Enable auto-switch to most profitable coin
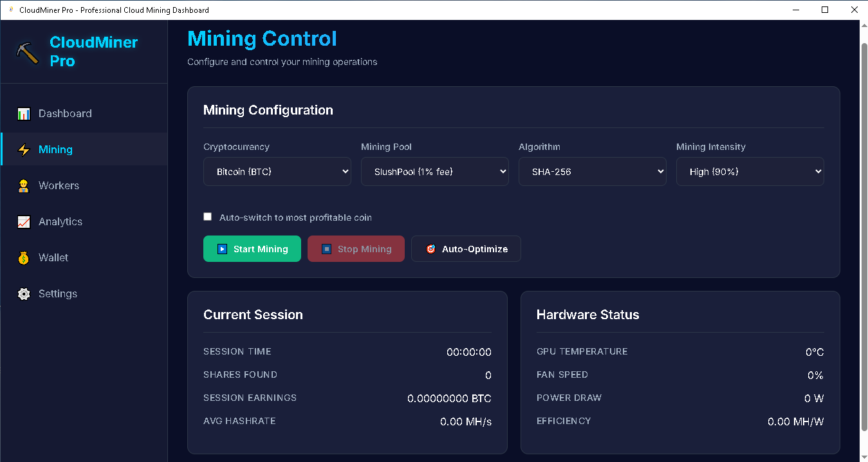The image size is (868, 462). (208, 217)
